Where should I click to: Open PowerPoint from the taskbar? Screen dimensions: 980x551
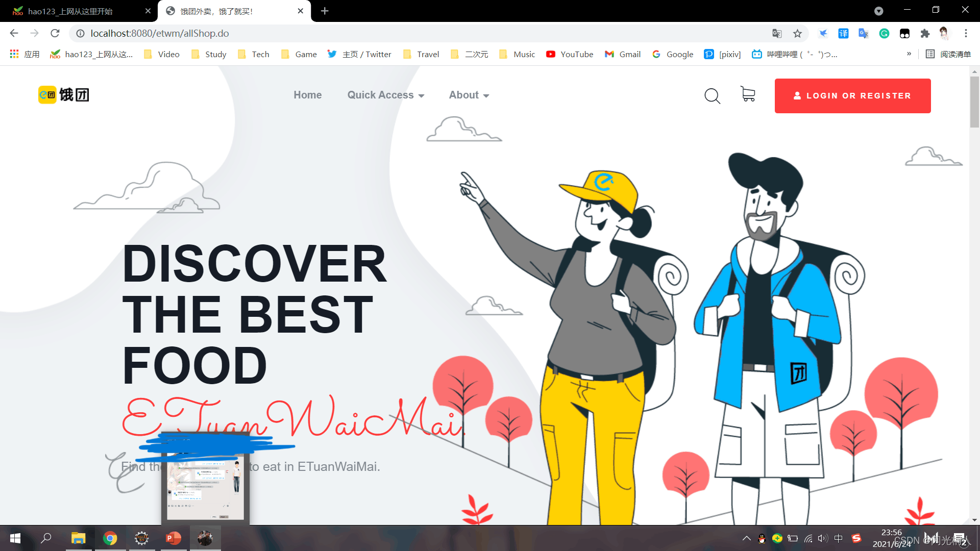click(174, 538)
